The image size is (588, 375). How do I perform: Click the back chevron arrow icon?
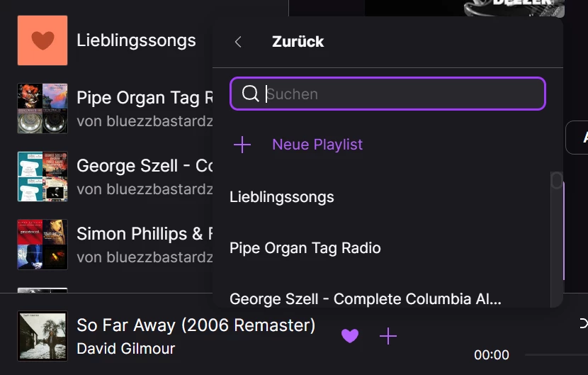pos(238,42)
